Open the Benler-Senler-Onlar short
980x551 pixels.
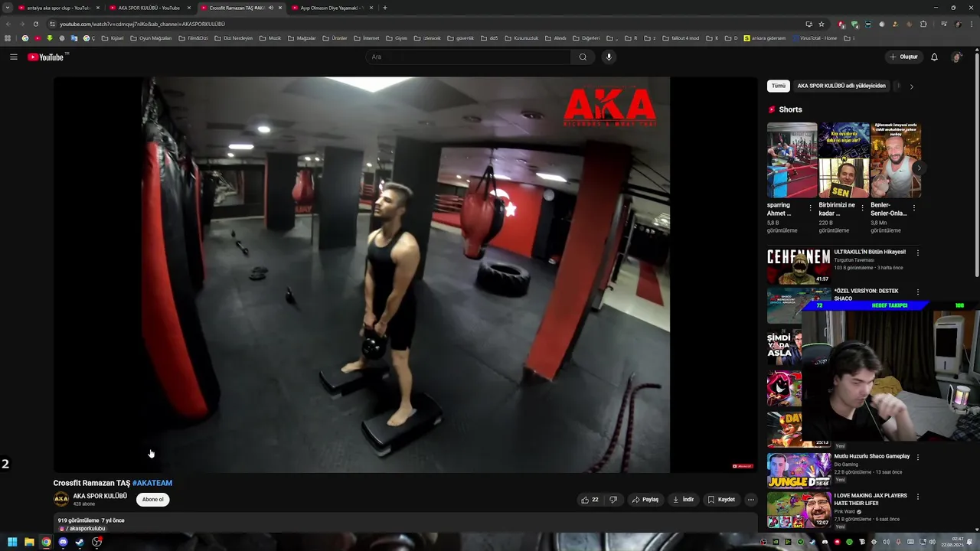895,160
